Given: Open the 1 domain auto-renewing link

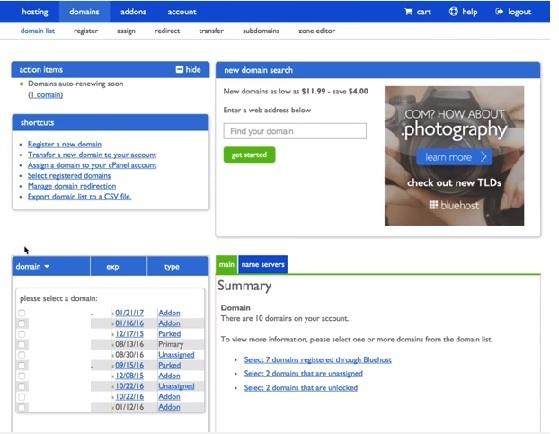Looking at the screenshot, I should [46, 95].
